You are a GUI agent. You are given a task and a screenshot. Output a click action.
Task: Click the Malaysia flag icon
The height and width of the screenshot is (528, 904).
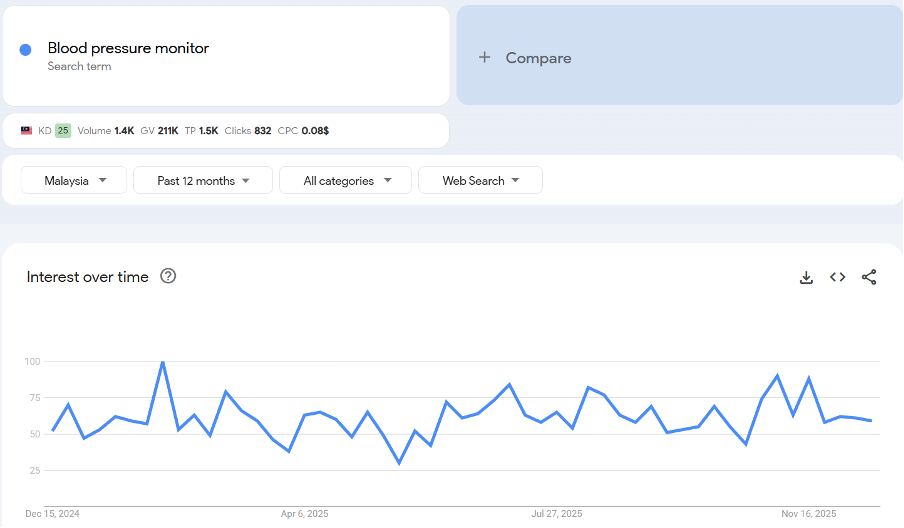(27, 131)
